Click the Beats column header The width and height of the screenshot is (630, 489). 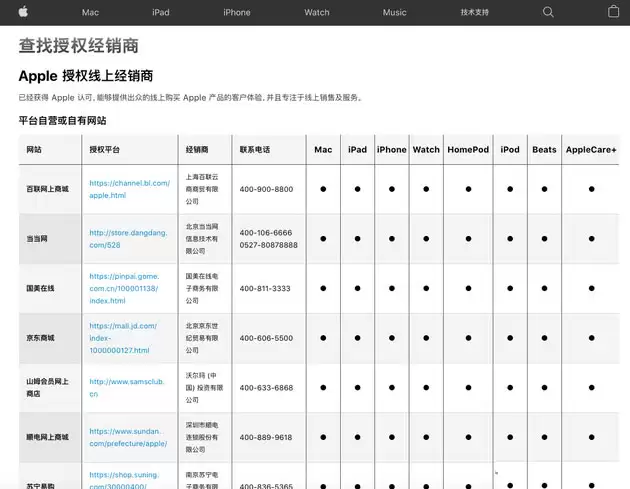click(x=544, y=149)
